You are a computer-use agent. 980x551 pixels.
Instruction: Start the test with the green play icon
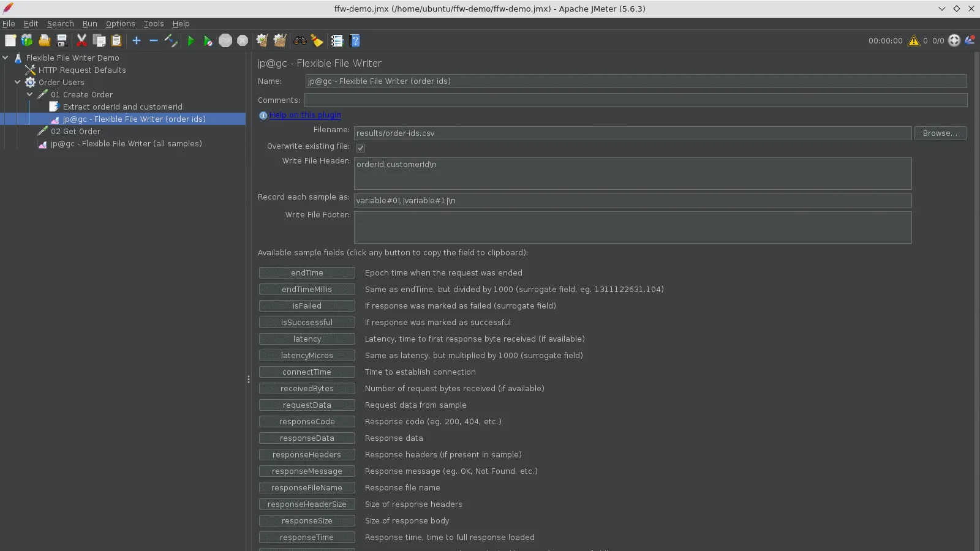(x=191, y=41)
